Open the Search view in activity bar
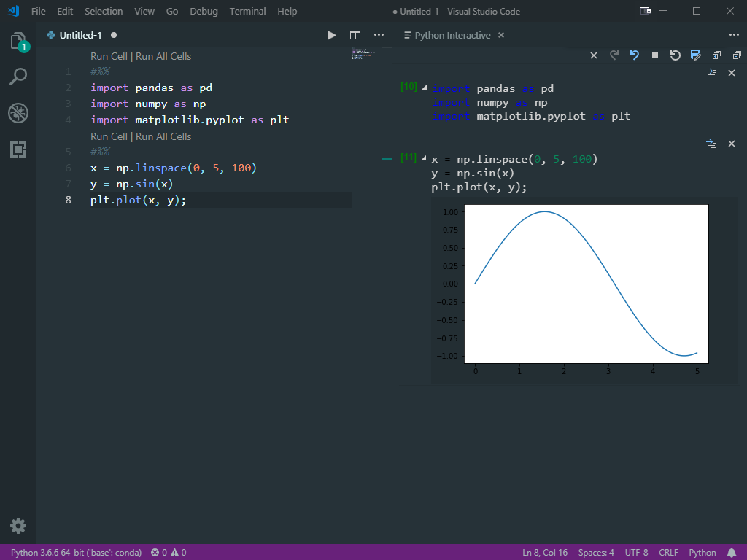Screen dimensions: 747x560 [x=18, y=76]
